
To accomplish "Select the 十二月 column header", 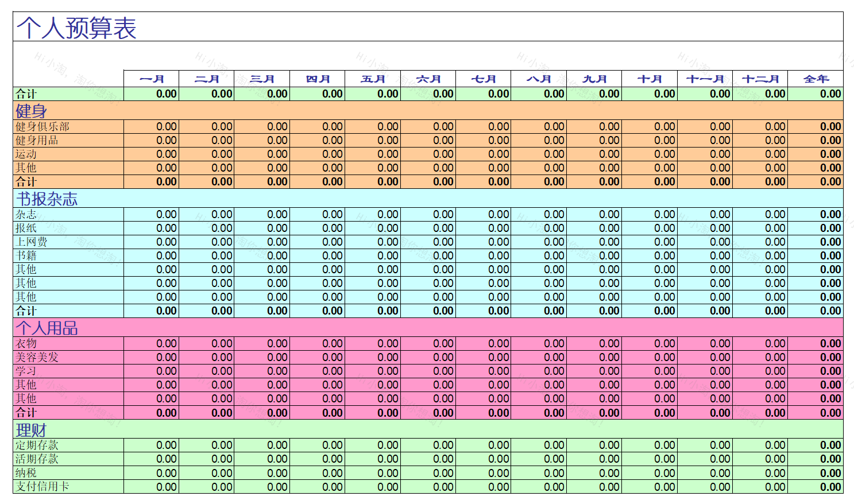I will click(760, 79).
